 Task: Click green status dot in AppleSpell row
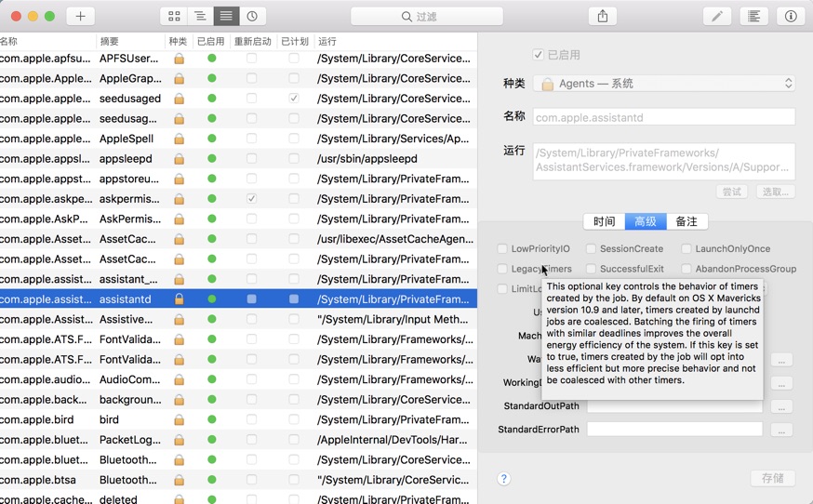tap(211, 139)
